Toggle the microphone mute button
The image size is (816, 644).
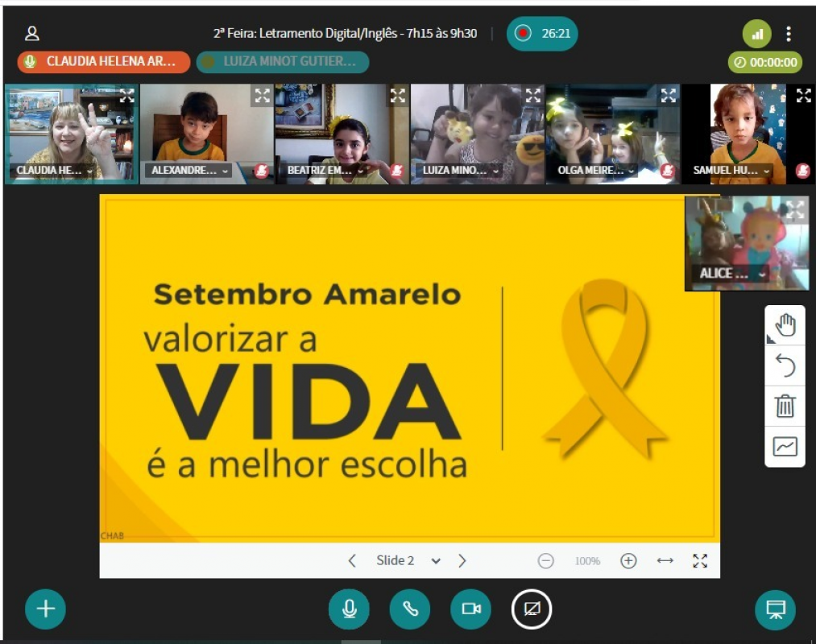click(x=349, y=609)
